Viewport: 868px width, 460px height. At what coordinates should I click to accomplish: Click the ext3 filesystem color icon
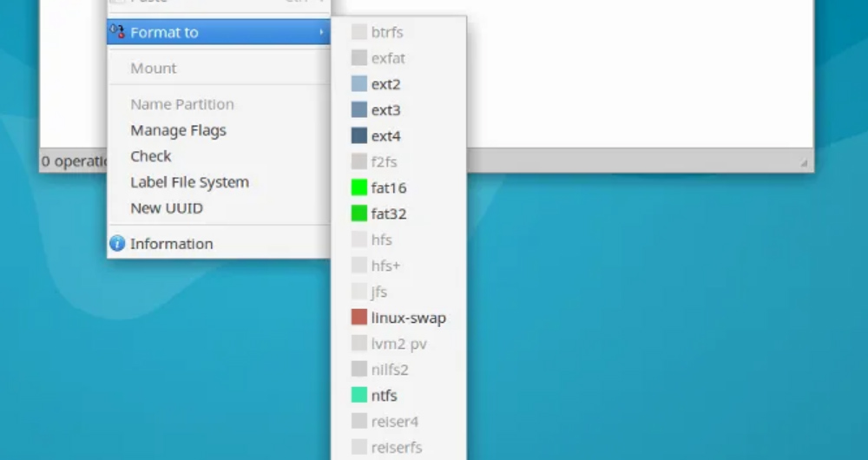point(359,110)
